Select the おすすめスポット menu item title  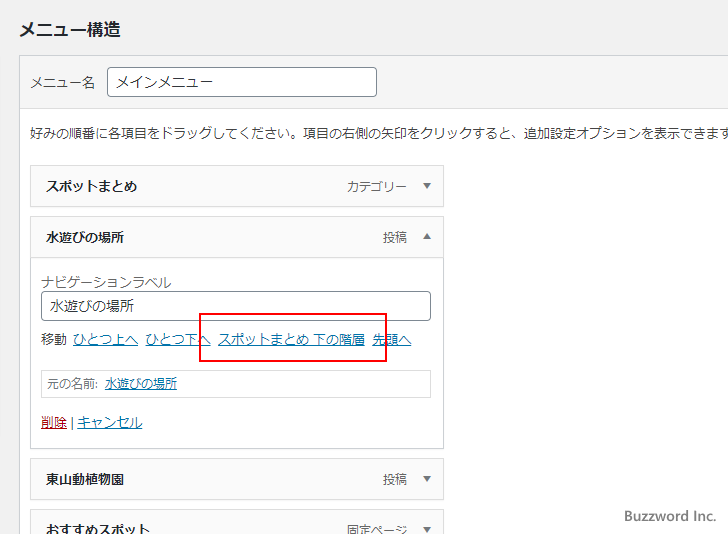click(97, 528)
